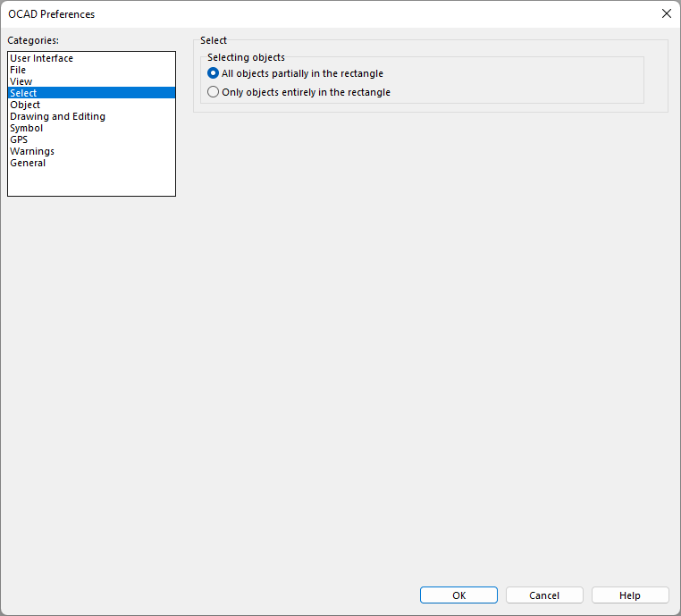Choose 'Only objects entirely in the rectangle'
681x616 pixels.
click(298, 92)
